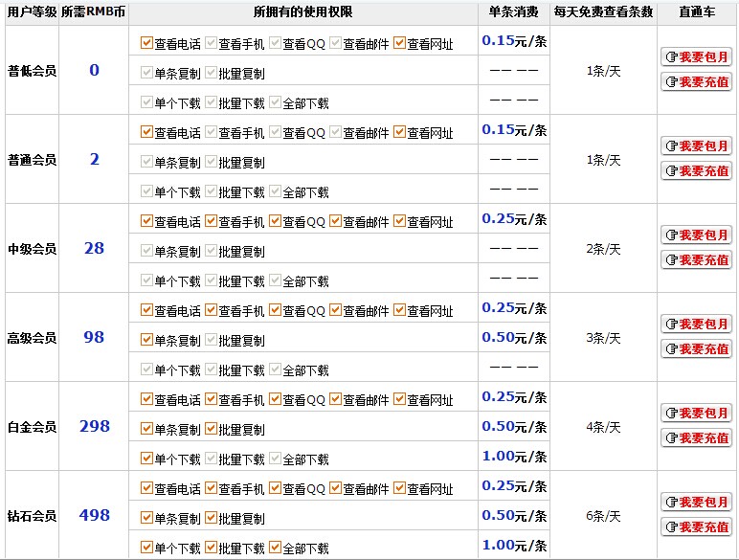This screenshot has height=560, width=739.
Task: Open 我要充值 for 白金会员
Action: (x=696, y=438)
